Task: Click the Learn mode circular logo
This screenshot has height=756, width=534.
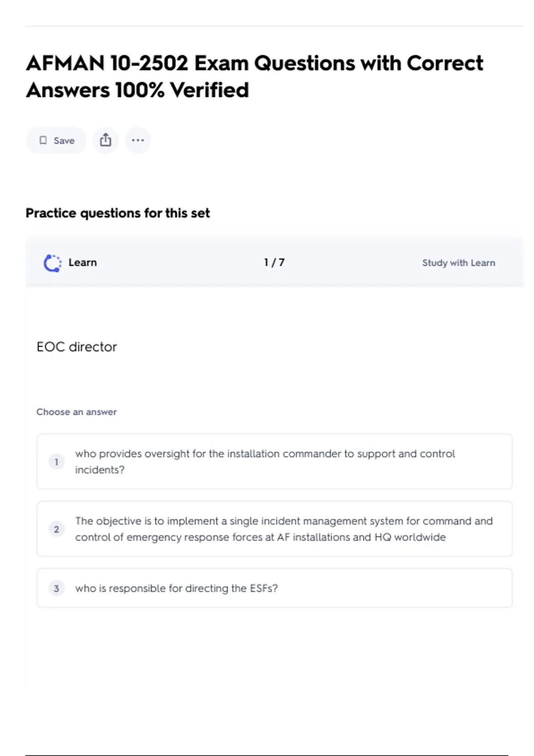Action: 53,263
